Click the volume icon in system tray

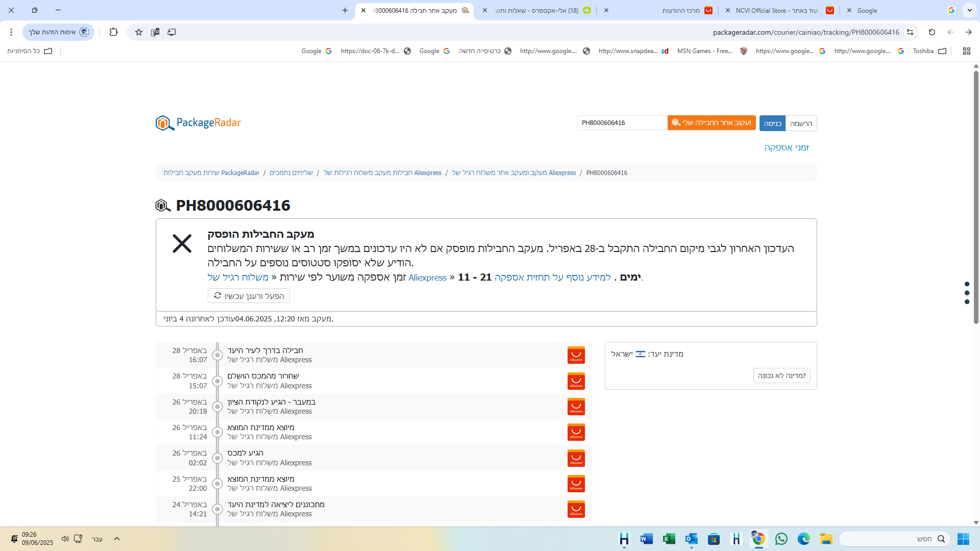[x=65, y=539]
